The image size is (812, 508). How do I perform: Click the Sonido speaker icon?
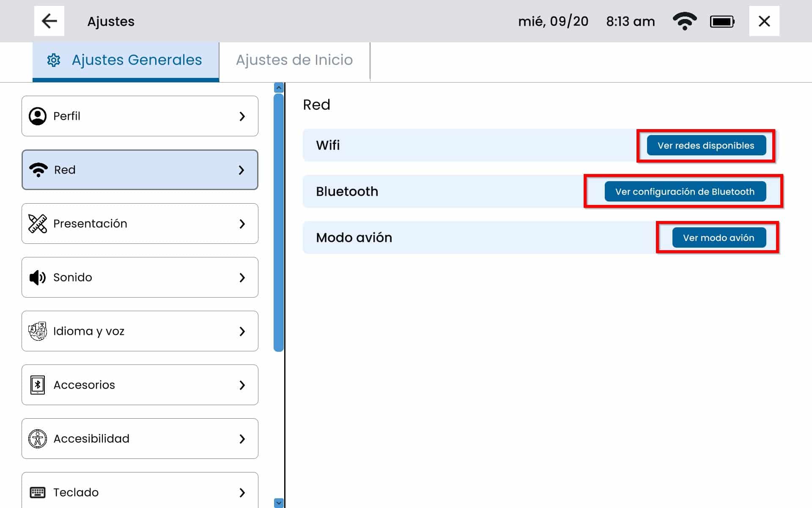pos(38,277)
